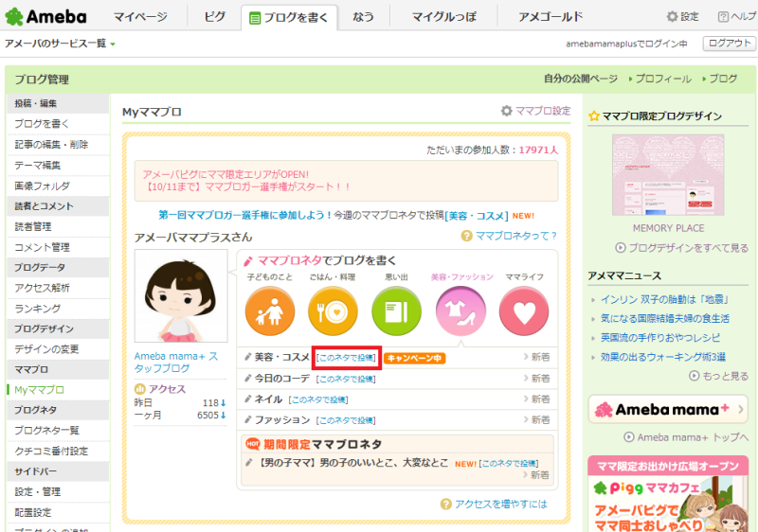Screen dimensions: 758x532
Task: Click the Ameba logo
Action: 45,17
